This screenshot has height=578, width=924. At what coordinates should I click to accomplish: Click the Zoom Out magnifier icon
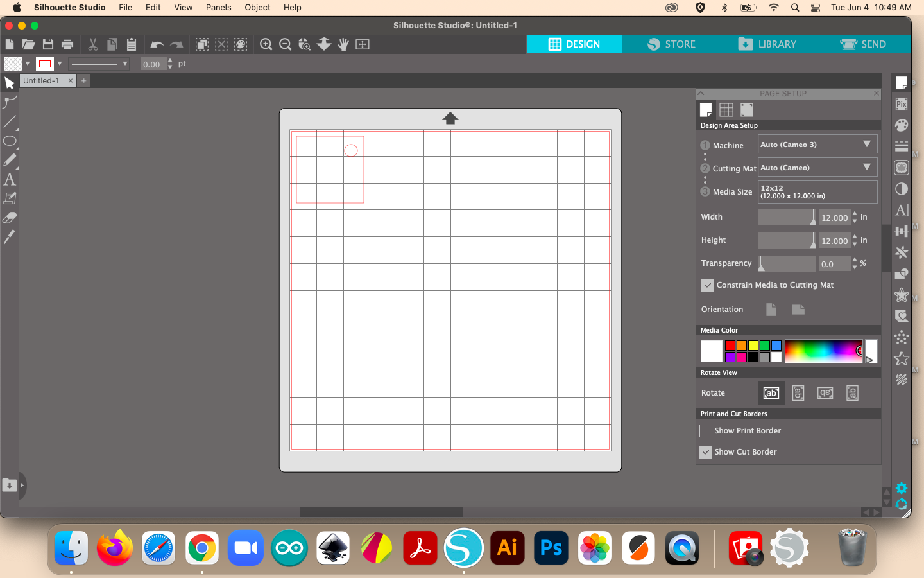point(286,44)
